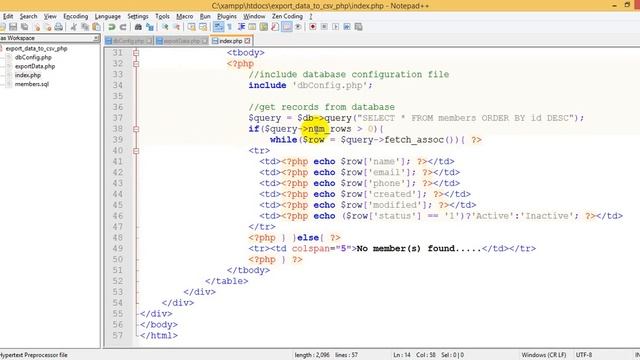Viewport: 640px width, 360px height.
Task: Toggle the Folder as Workspace panel icon
Action: tap(287, 27)
